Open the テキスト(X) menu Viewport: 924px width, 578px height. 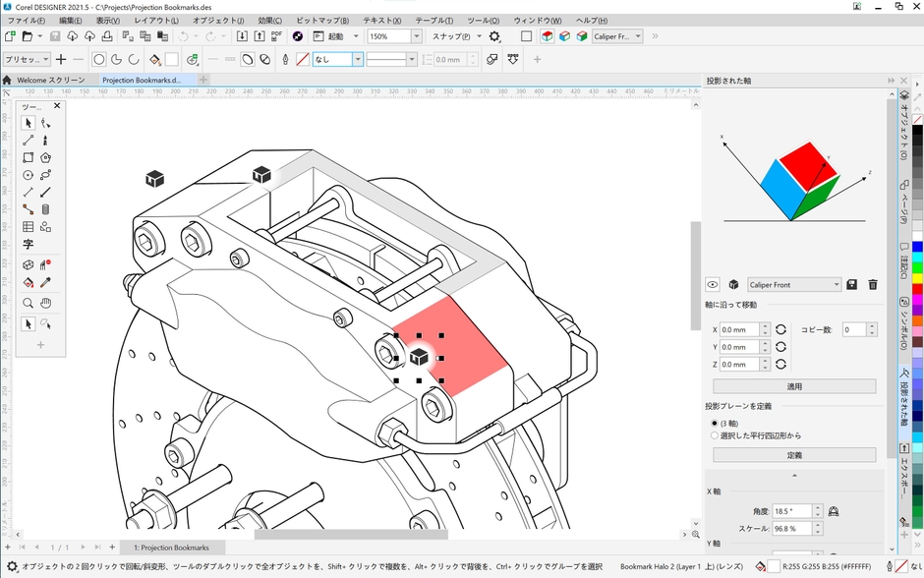coord(381,20)
